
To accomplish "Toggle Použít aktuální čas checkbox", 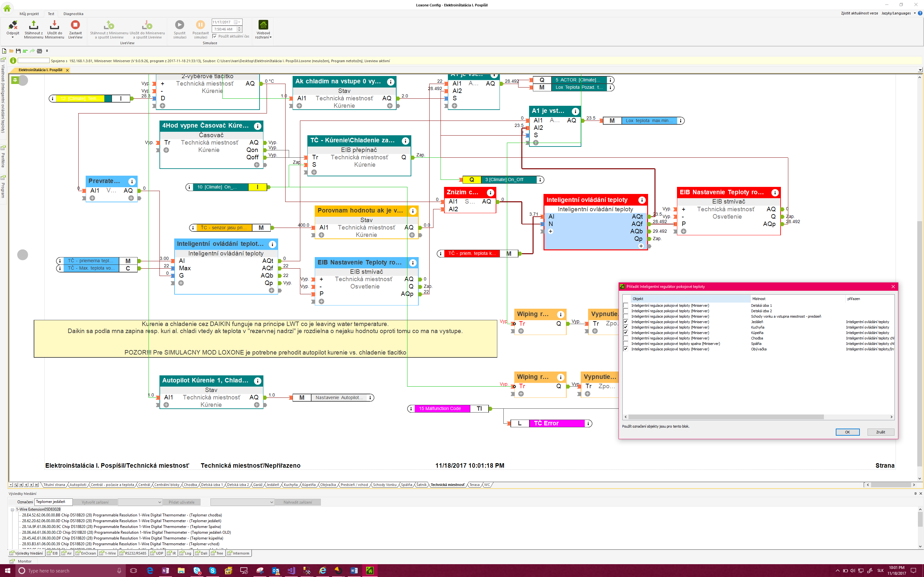I will point(215,36).
